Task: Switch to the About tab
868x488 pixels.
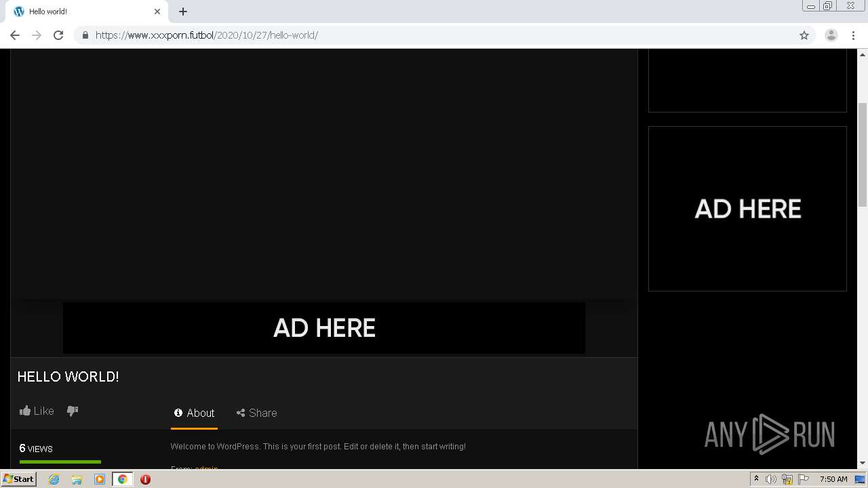Action: pyautogui.click(x=194, y=413)
